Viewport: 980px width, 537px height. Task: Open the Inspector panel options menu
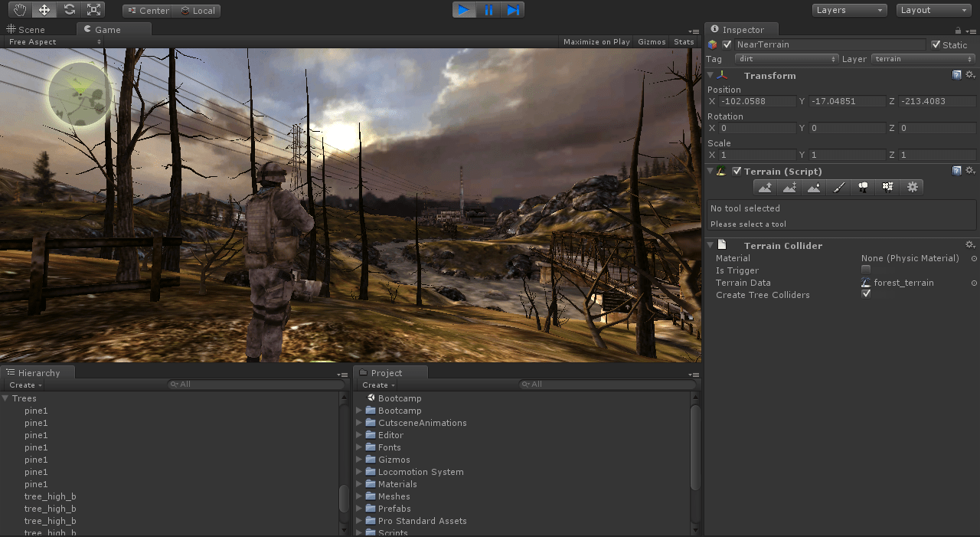971,31
